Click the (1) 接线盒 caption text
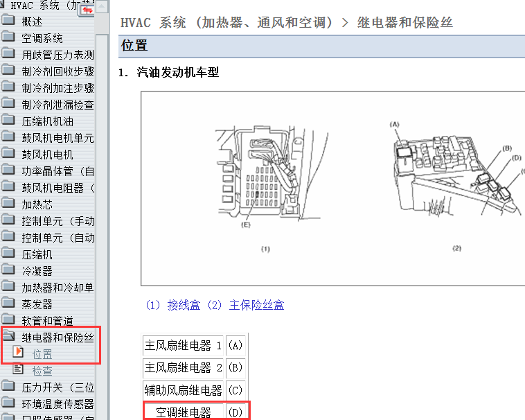 tap(172, 305)
